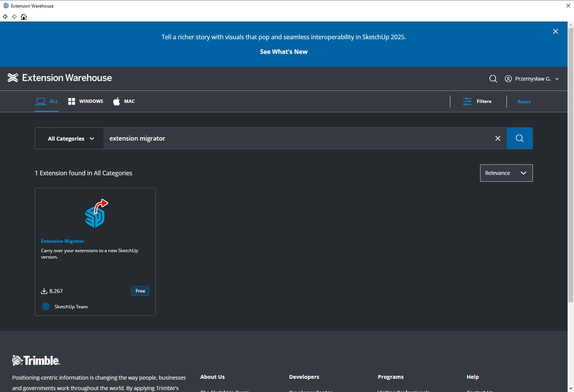Clear the search query with X
Viewport: 574px width, 392px height.
[498, 138]
